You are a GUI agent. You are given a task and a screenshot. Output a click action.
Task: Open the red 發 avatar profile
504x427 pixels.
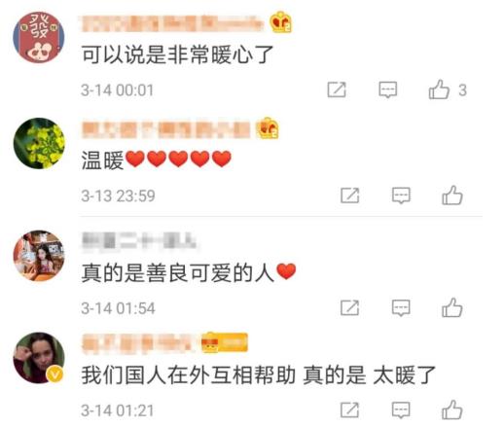pos(39,37)
